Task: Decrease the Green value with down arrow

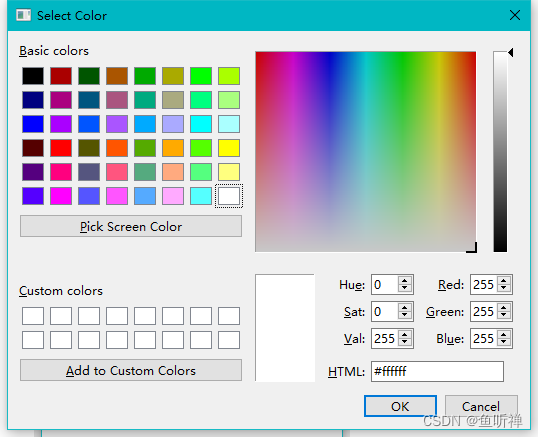Action: click(x=504, y=315)
